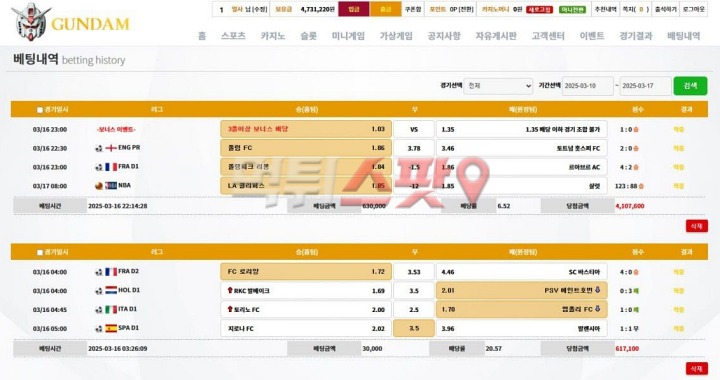Click the soccer ball icon in the FRA D1 row
This screenshot has width=720, height=380.
99,167
